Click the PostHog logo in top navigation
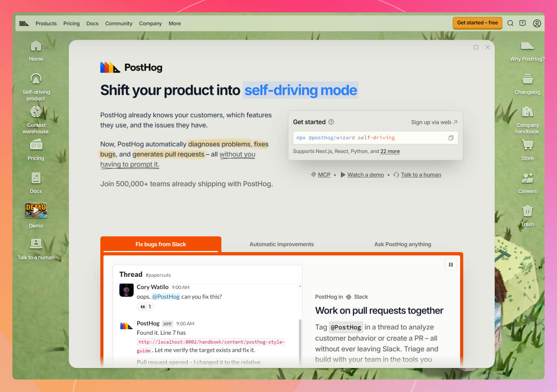The width and height of the screenshot is (557, 392). coord(24,23)
